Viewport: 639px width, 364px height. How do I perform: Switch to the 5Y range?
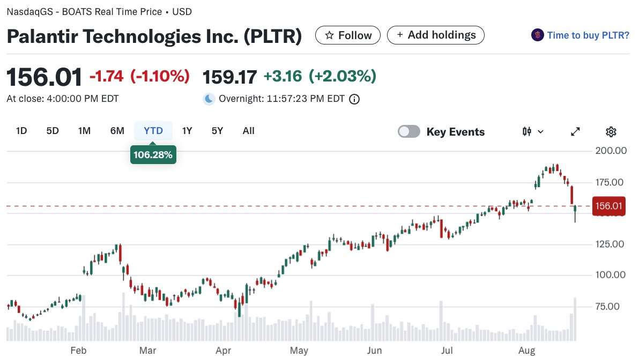(217, 131)
